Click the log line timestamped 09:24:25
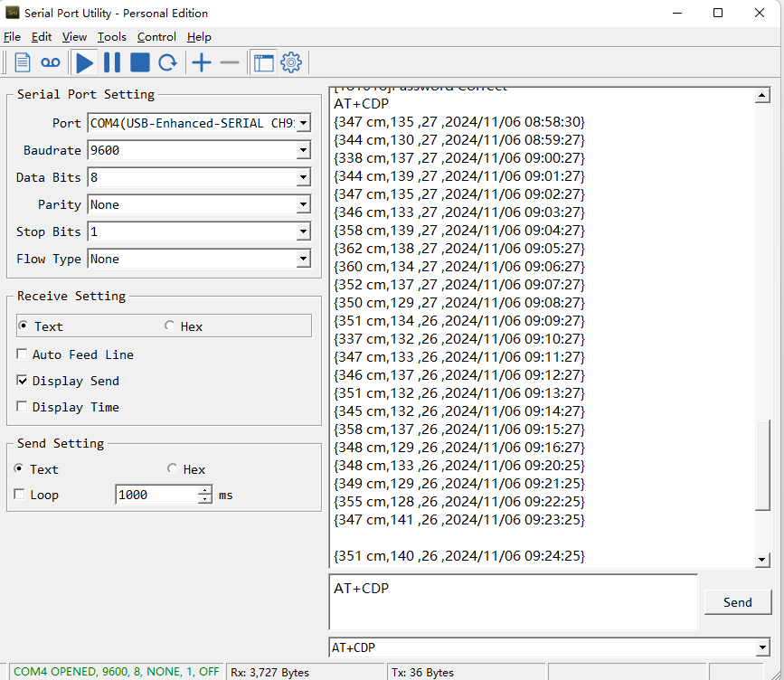This screenshot has height=680, width=784. coord(459,555)
